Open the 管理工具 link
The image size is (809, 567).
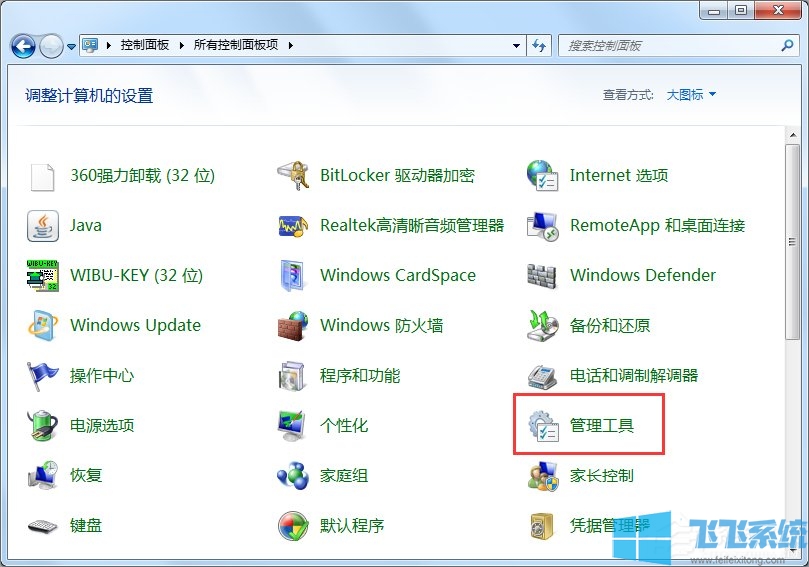[x=602, y=426]
